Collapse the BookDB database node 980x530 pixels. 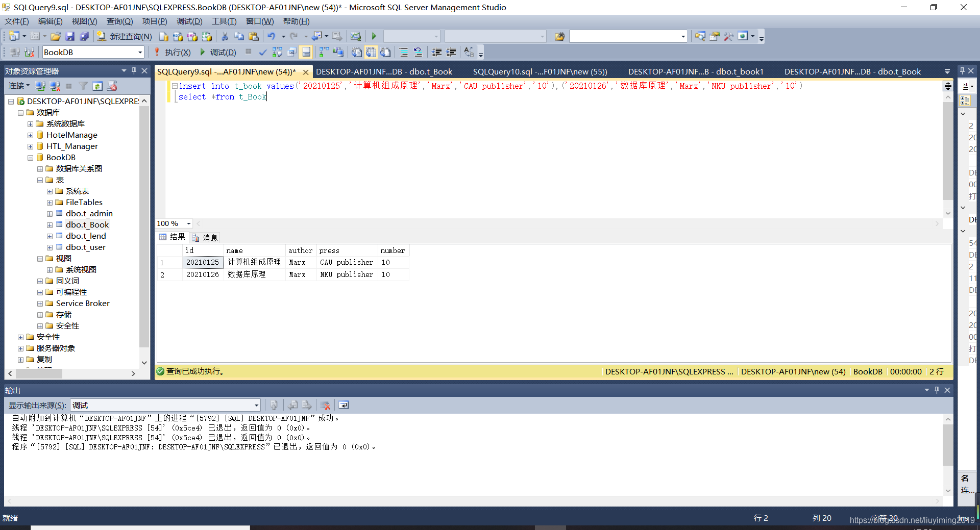31,158
